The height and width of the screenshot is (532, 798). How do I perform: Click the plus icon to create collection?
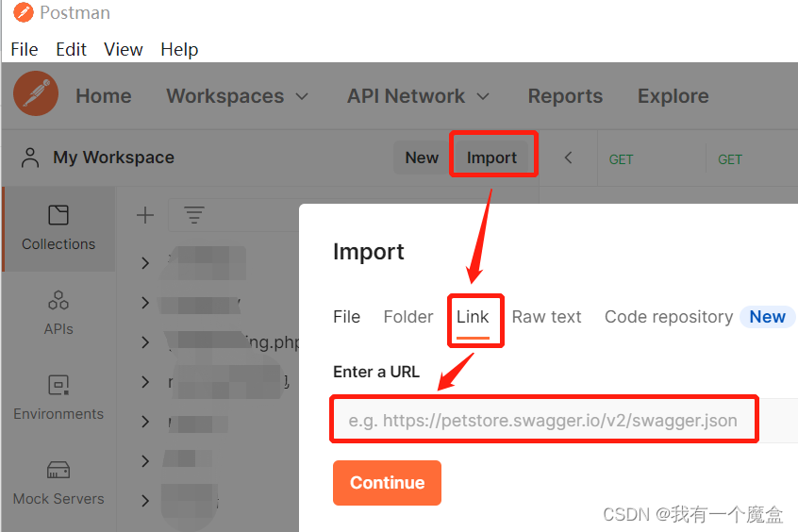tap(145, 215)
